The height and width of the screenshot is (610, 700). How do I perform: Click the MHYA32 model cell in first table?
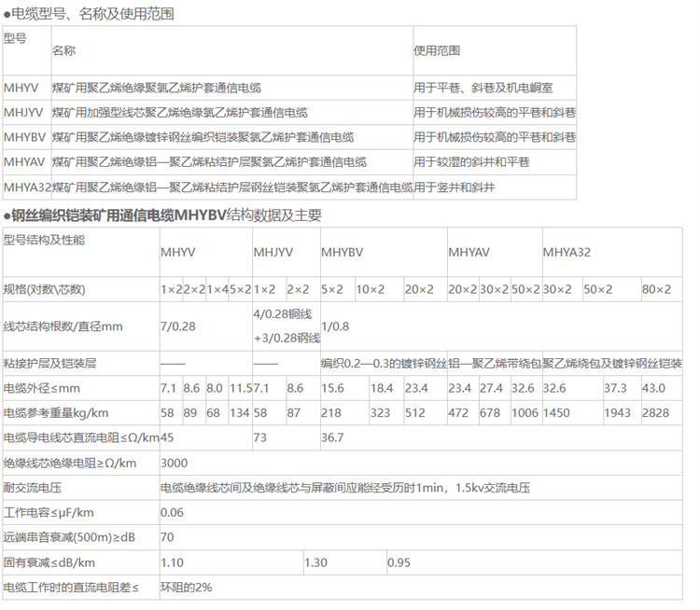[27, 187]
